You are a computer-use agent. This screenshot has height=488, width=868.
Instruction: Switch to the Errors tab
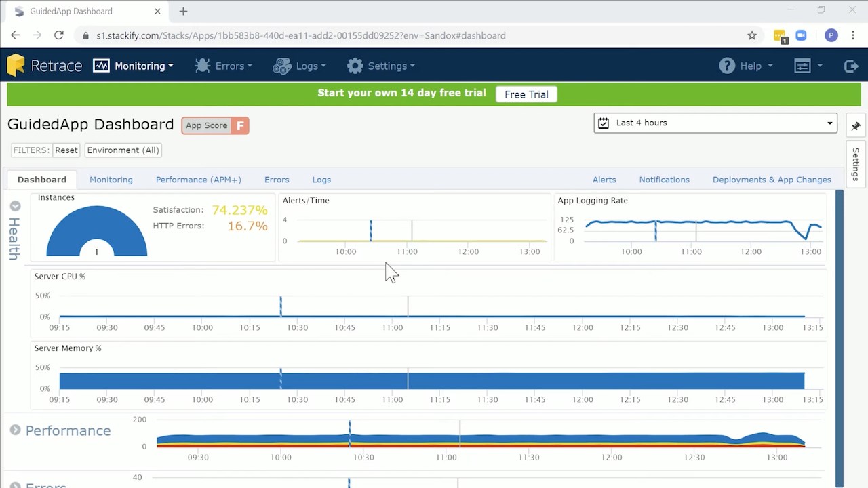click(x=277, y=180)
